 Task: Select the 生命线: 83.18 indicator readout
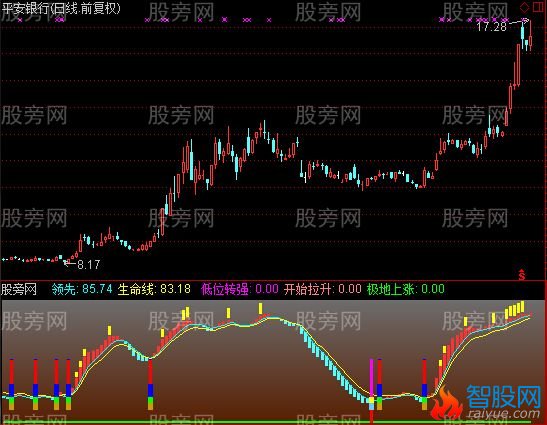(154, 289)
